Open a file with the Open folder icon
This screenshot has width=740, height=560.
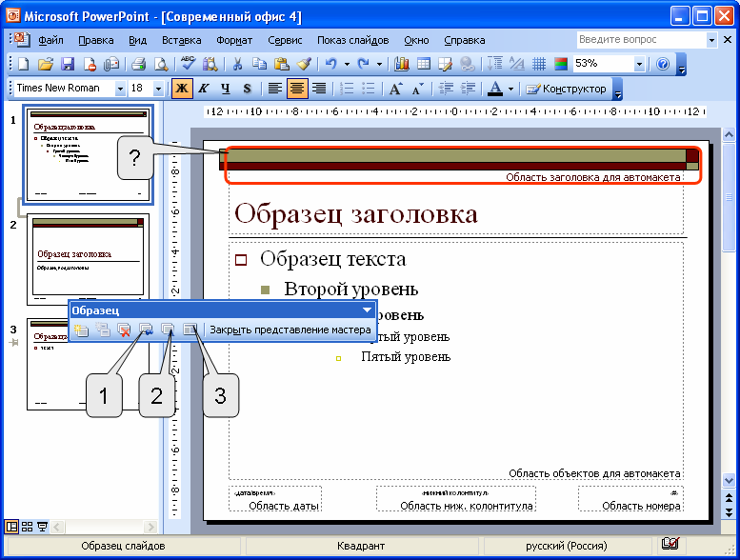pos(46,64)
